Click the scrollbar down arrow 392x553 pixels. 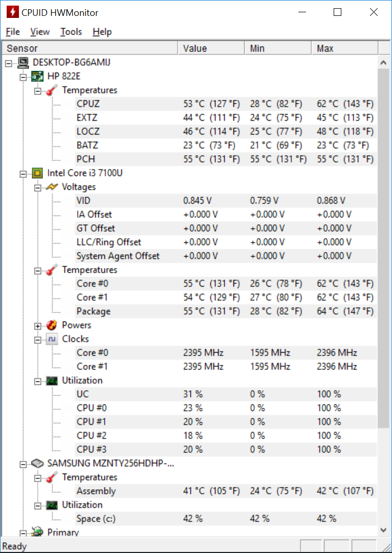point(383,529)
